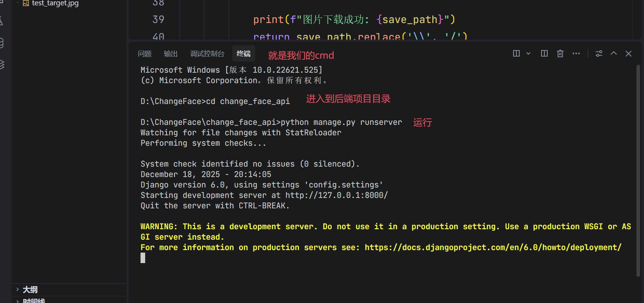Click the panel settings sliders icon

pos(599,54)
